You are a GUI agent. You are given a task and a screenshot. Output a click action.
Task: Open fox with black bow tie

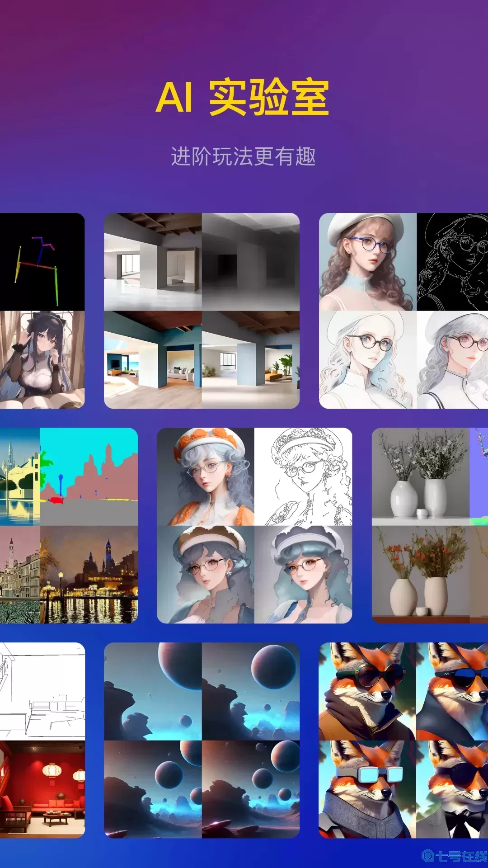pyautogui.click(x=452, y=789)
